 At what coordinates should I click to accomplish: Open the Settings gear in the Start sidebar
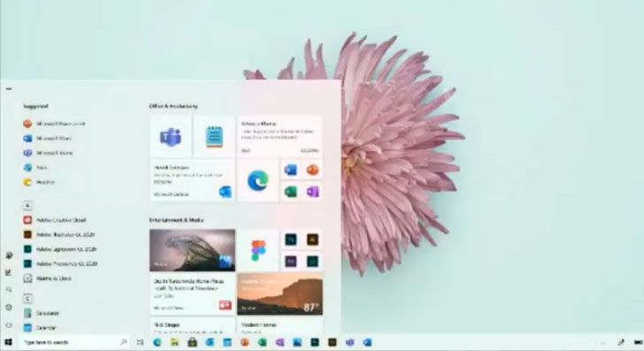(x=9, y=307)
